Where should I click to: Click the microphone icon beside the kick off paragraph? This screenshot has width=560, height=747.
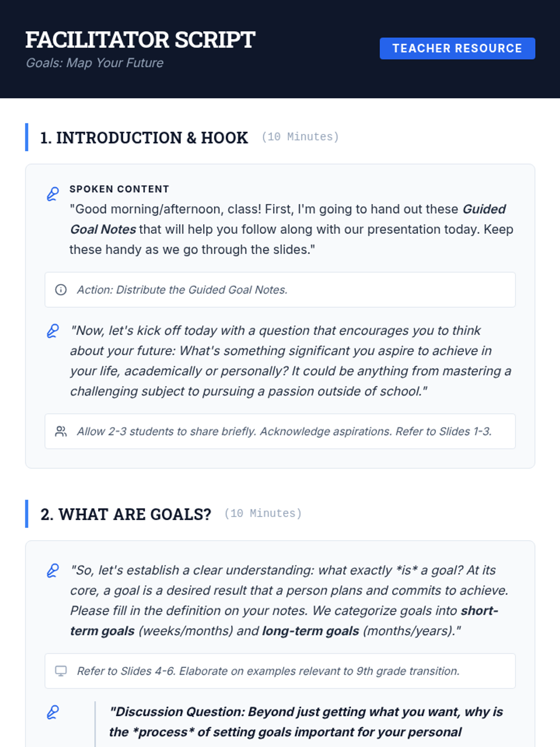[x=53, y=331]
